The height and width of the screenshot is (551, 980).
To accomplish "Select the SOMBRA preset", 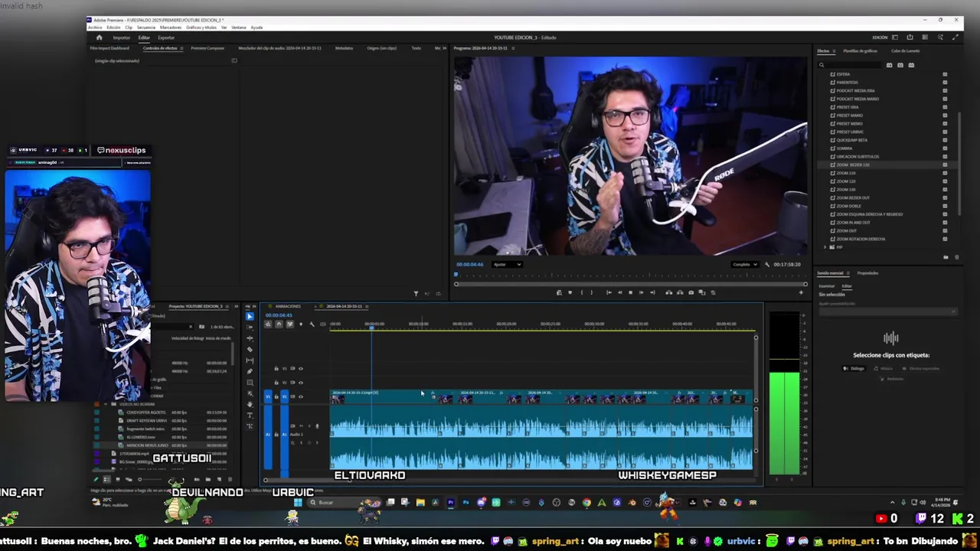I will (x=844, y=148).
